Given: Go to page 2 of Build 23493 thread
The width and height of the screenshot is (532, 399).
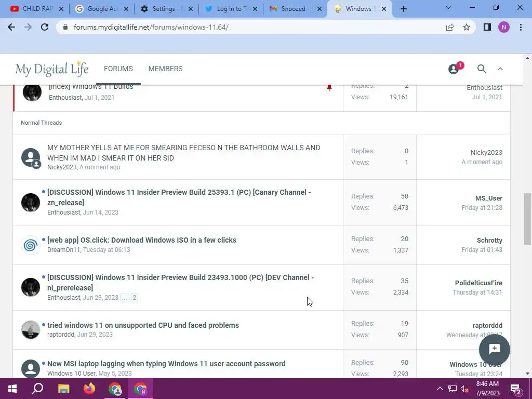Looking at the screenshot, I should [135, 298].
